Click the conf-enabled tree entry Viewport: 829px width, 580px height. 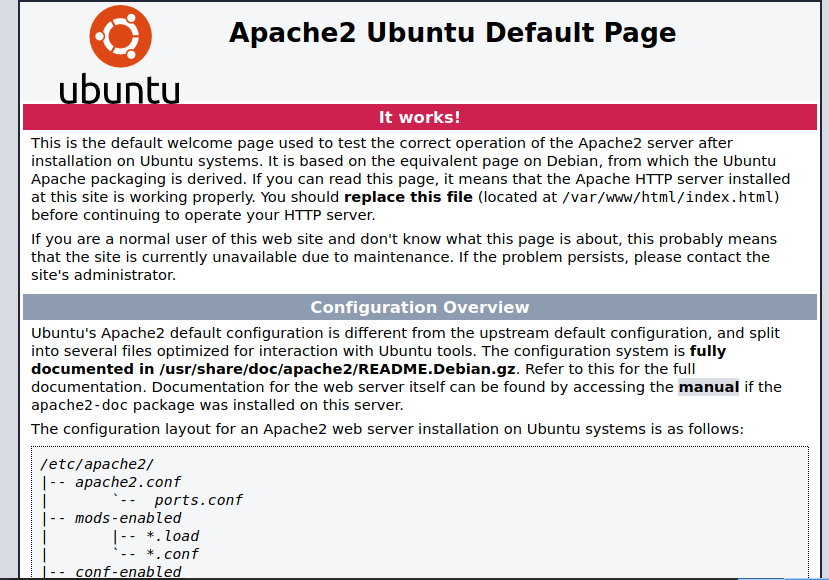[128, 572]
